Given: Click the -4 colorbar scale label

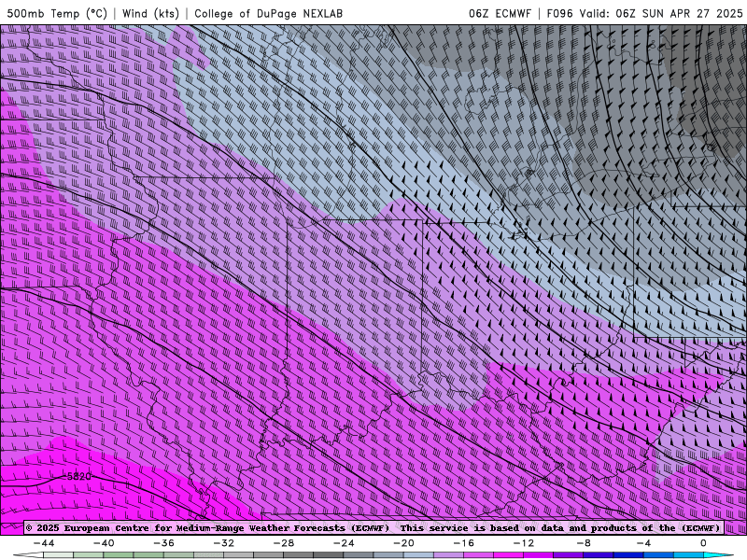Looking at the screenshot, I should pyautogui.click(x=643, y=543).
